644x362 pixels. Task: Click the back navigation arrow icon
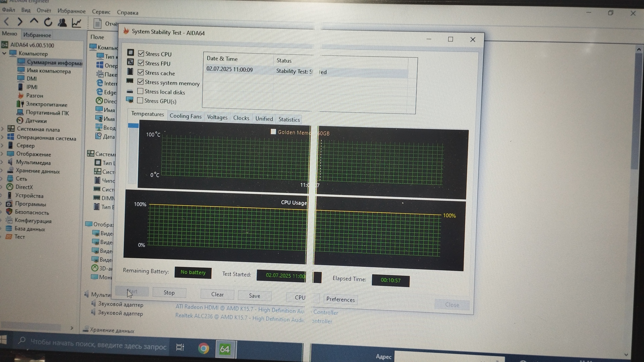coord(6,22)
